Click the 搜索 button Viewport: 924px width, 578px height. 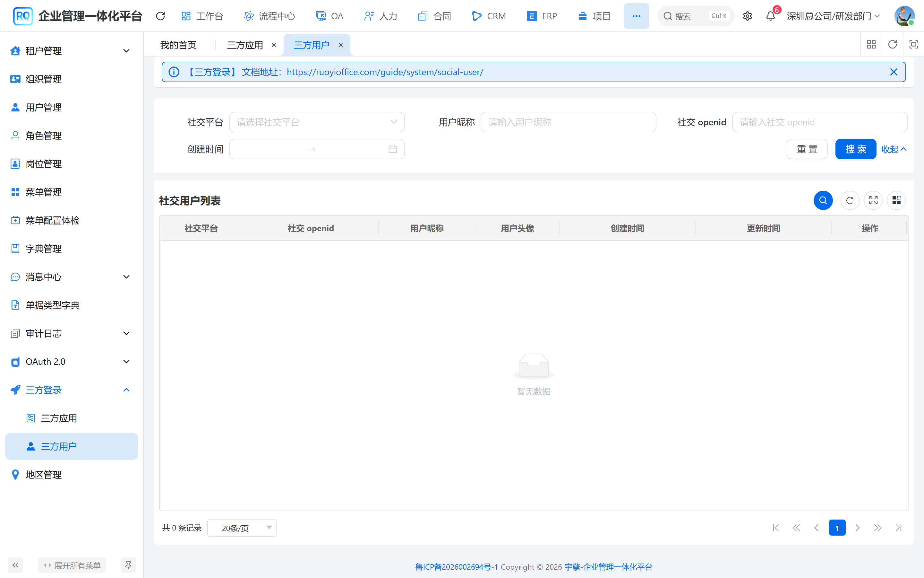pyautogui.click(x=855, y=149)
